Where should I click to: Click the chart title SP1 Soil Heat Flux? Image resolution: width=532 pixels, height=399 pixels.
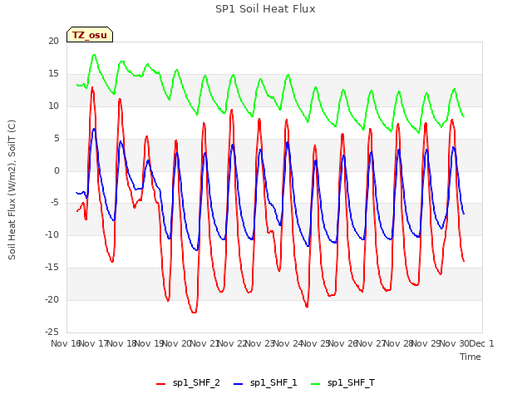[265, 9]
